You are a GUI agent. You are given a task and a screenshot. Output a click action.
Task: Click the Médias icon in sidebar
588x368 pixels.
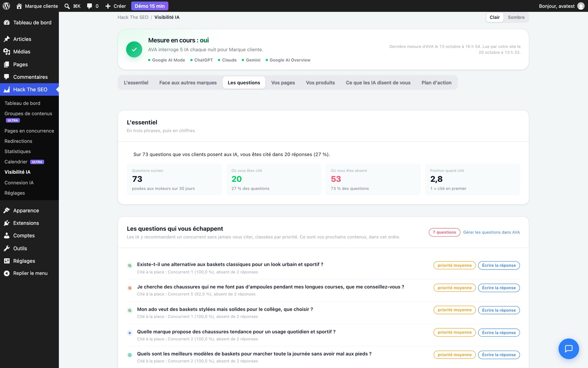click(7, 52)
